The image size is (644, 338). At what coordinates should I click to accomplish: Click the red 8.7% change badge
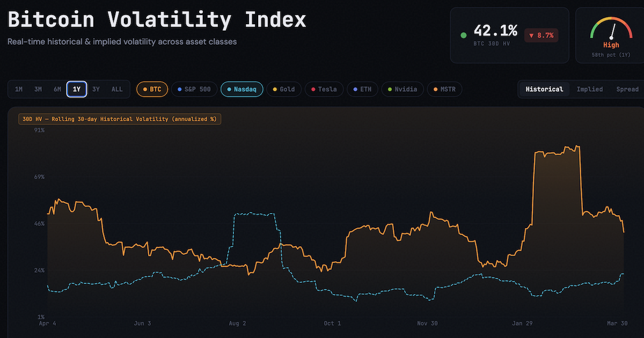click(541, 35)
